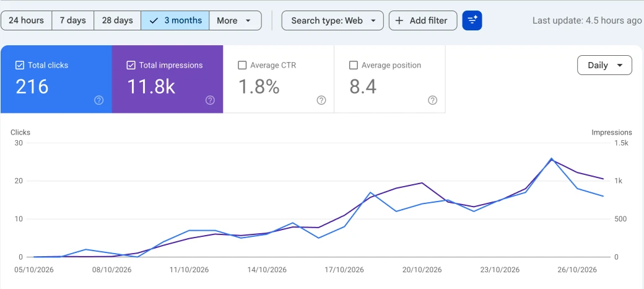Click the blue AI filter sparkle icon
The width and height of the screenshot is (644, 289).
472,20
